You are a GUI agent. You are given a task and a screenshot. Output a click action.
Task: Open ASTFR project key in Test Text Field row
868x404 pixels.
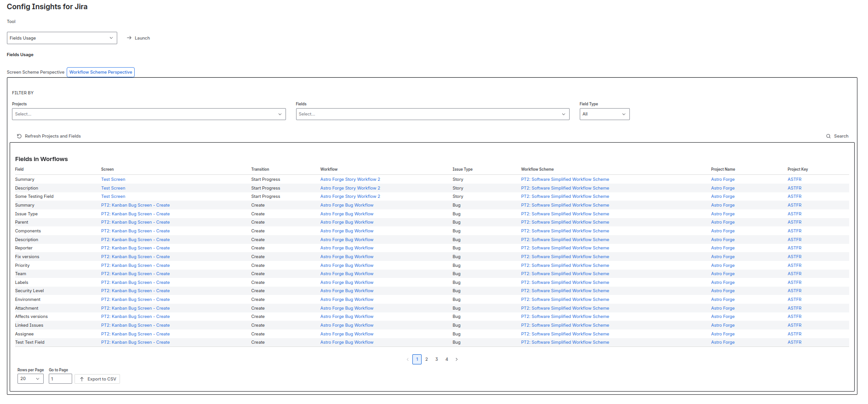794,342
